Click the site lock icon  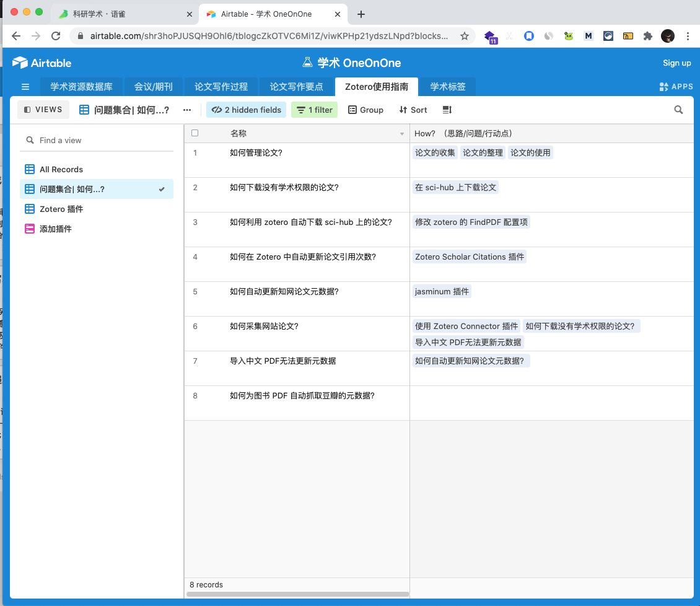point(81,36)
